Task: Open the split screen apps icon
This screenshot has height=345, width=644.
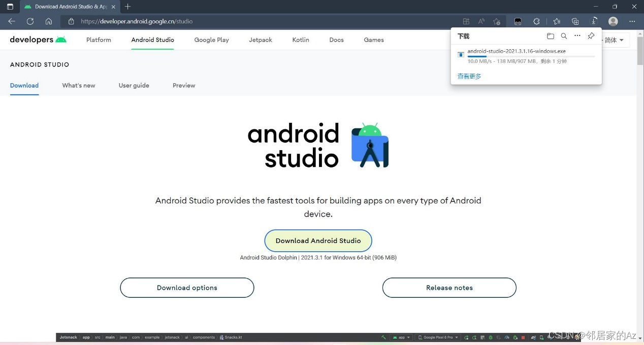Action: point(466,21)
